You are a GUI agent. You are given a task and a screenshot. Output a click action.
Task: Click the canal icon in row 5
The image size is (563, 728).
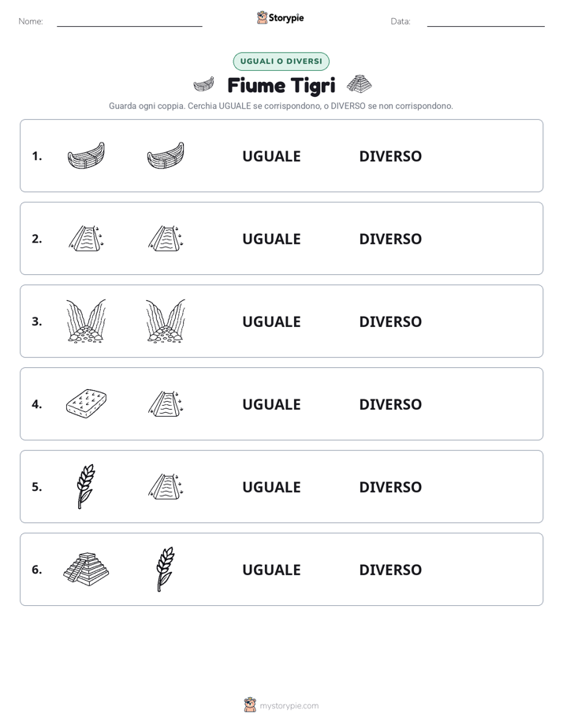point(166,486)
